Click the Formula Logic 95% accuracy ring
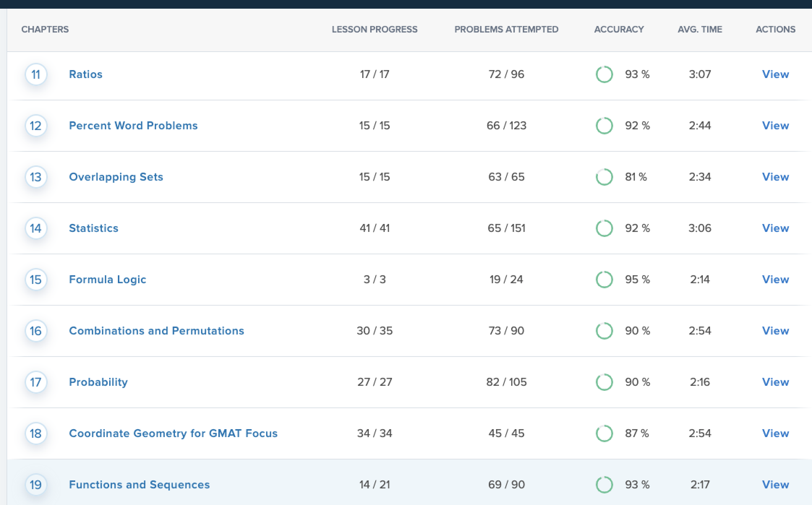Image resolution: width=812 pixels, height=505 pixels. click(x=604, y=280)
